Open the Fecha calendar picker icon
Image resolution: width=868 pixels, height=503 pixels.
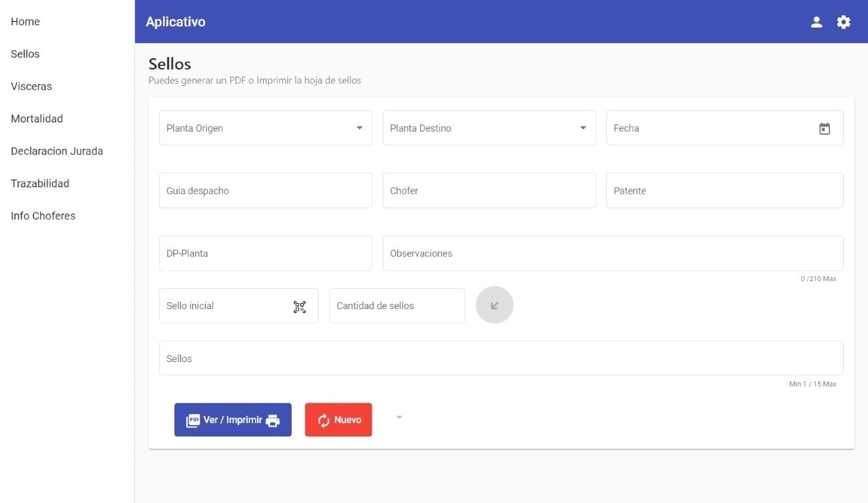pyautogui.click(x=824, y=129)
